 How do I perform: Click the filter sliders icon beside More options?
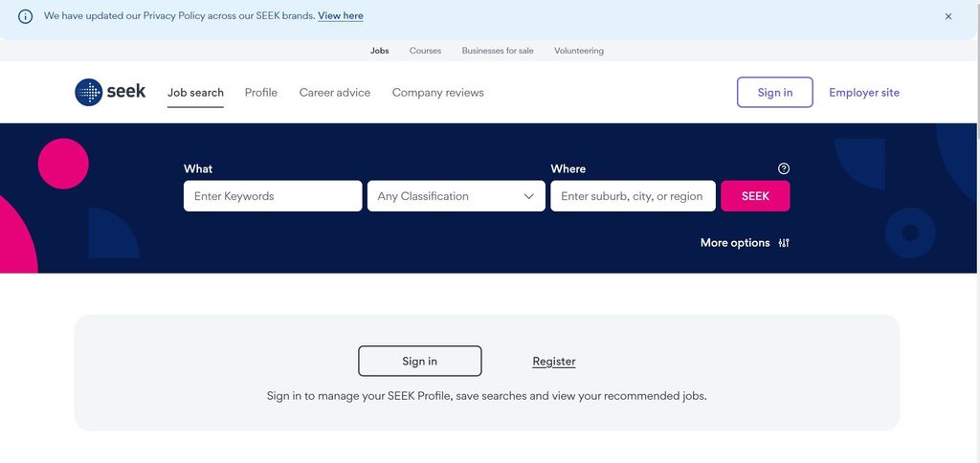(784, 243)
